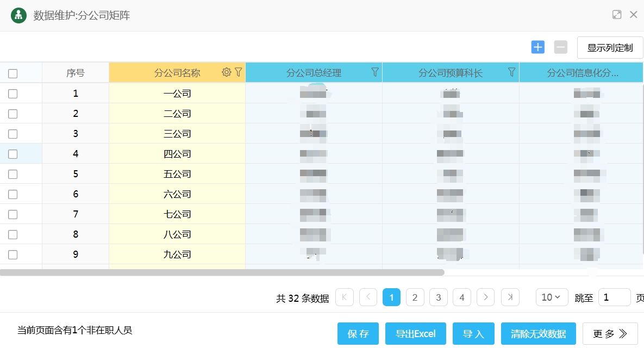Click filter icon in 分公司总经理 column header
Screen dimensions: 644x348
coord(374,72)
